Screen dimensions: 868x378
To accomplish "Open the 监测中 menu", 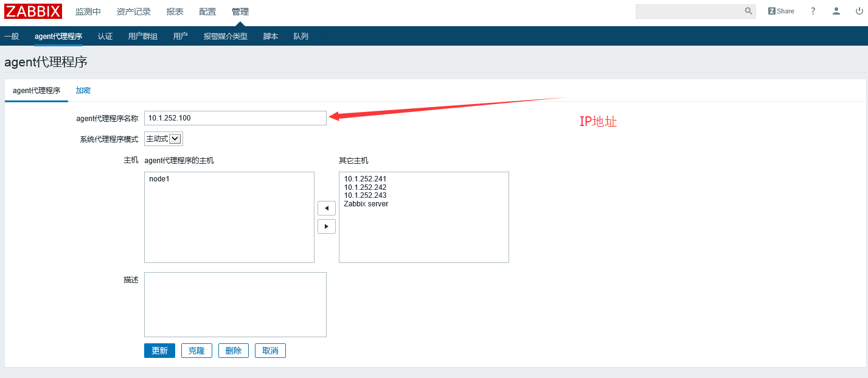I will (x=88, y=12).
